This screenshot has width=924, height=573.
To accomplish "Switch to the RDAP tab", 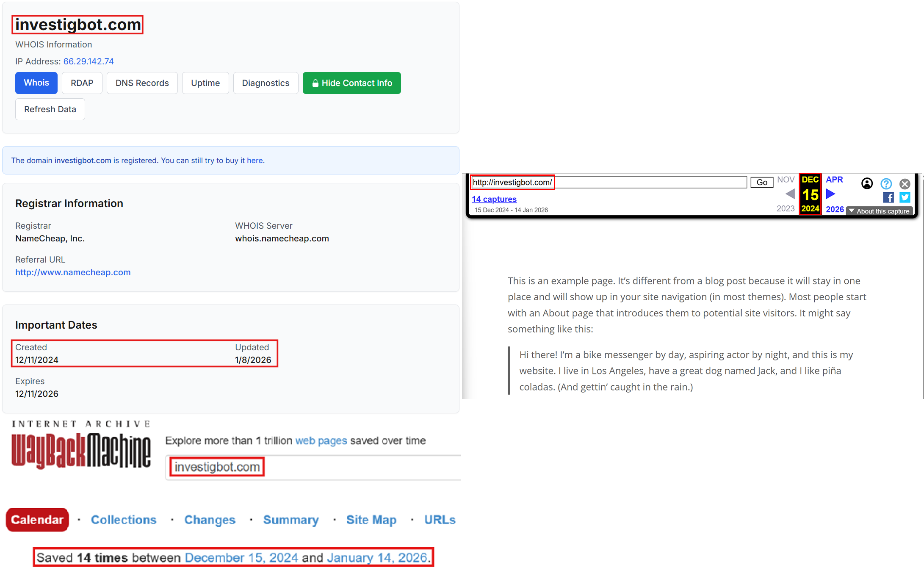I will tap(82, 83).
